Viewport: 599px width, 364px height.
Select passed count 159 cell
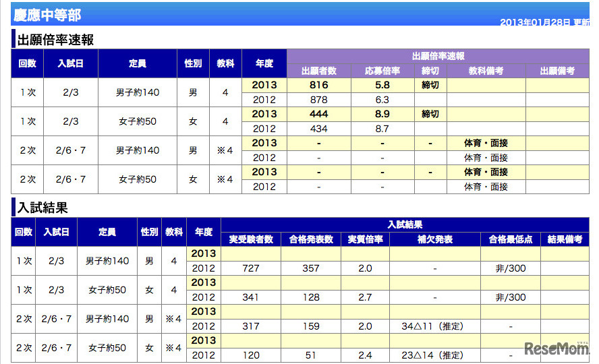pos(311,326)
